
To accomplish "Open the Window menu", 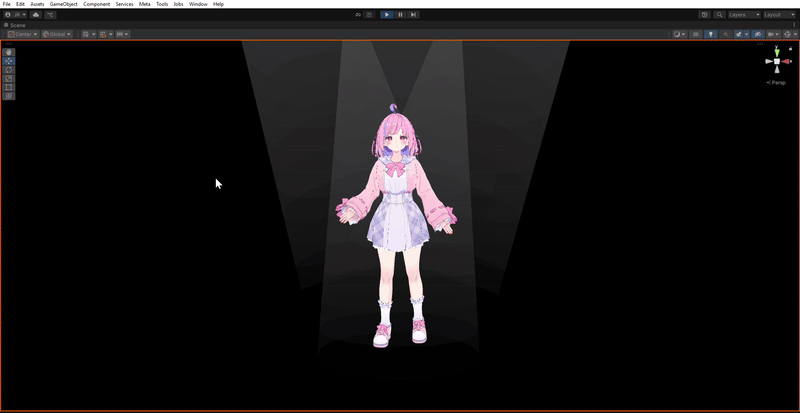I will point(198,4).
